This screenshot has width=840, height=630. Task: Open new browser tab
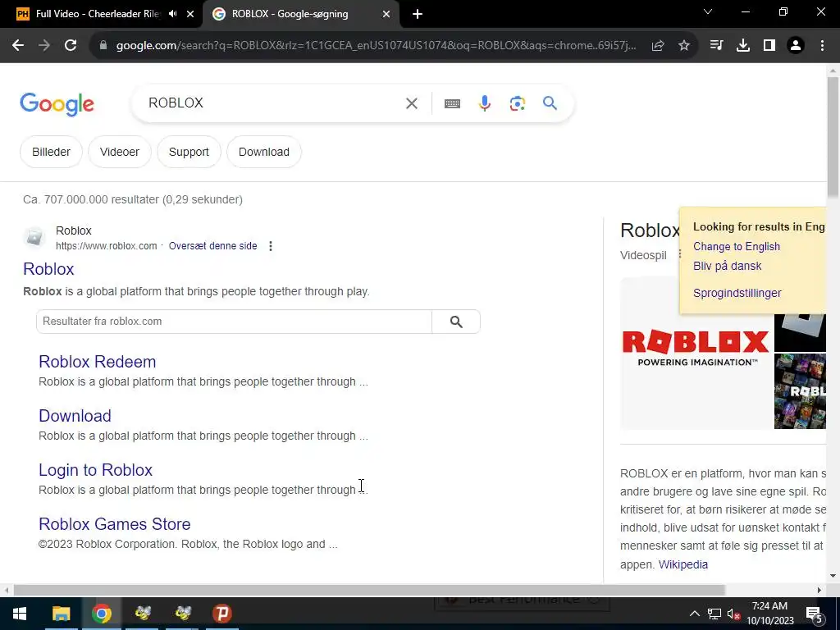pos(418,15)
